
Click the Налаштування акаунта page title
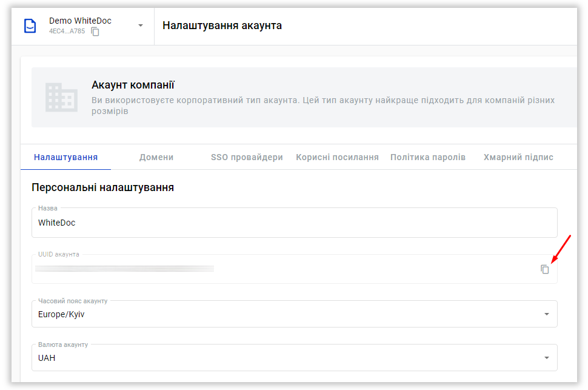(x=222, y=25)
